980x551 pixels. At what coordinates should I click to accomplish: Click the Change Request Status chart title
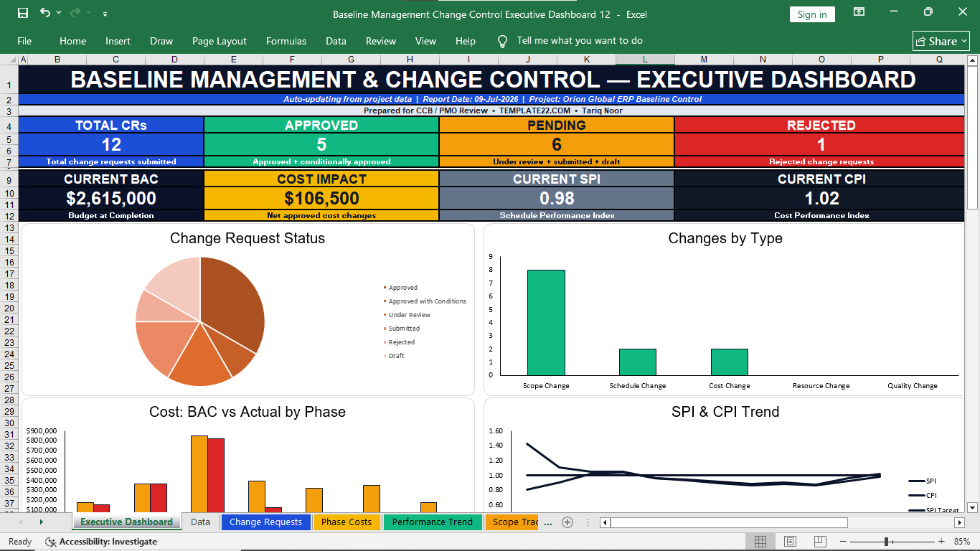tap(248, 238)
